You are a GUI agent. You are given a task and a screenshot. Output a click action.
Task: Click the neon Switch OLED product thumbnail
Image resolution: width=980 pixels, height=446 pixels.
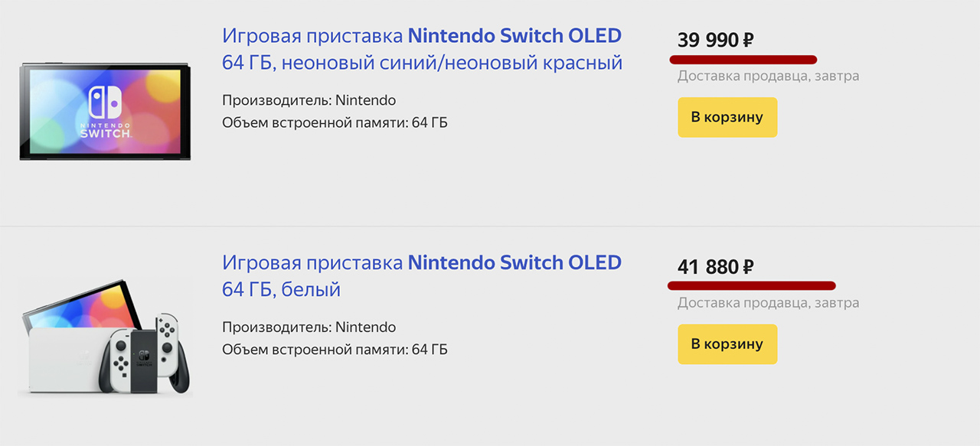coord(105,112)
